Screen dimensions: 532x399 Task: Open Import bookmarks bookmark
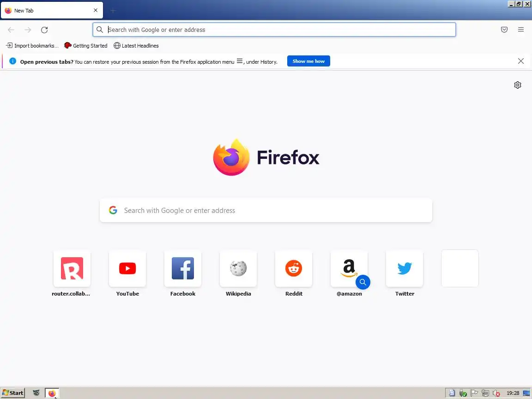[x=33, y=45]
